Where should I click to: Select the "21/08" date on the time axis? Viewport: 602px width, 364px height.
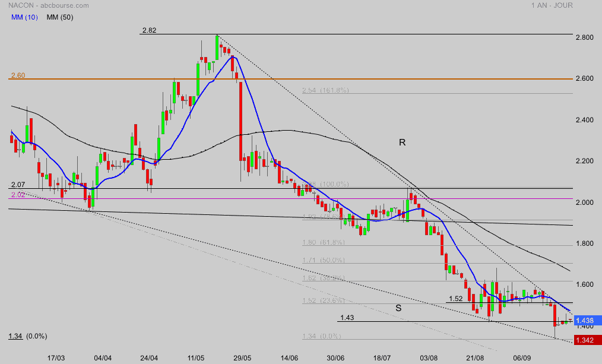[476, 358]
